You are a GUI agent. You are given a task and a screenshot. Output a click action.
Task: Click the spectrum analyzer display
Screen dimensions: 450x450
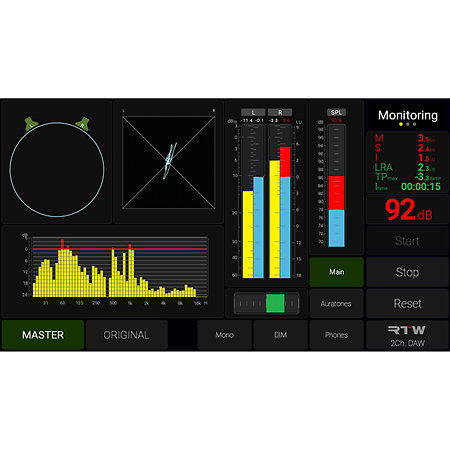click(x=120, y=267)
